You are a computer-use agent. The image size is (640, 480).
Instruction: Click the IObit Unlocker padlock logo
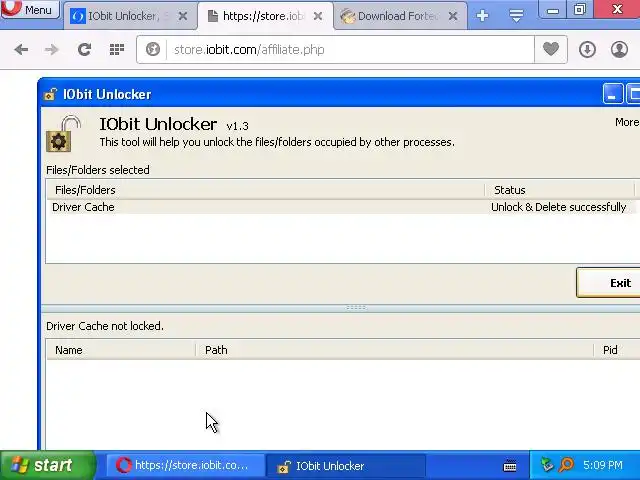(64, 133)
